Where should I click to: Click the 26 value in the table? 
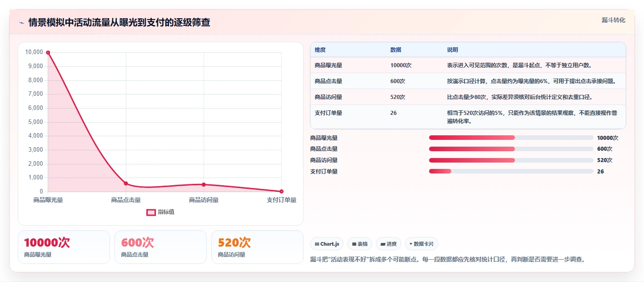[394, 113]
